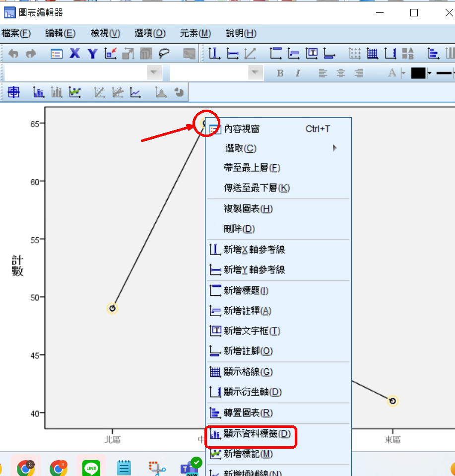Image resolution: width=455 pixels, height=476 pixels.
Task: Open the 元素(M) menu
Action: pyautogui.click(x=195, y=33)
